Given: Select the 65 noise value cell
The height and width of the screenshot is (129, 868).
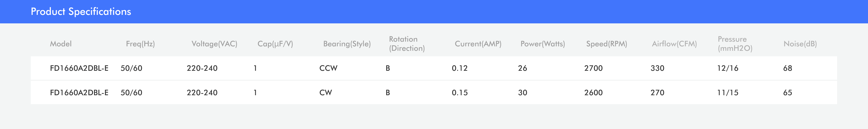Looking at the screenshot, I should coord(787,92).
